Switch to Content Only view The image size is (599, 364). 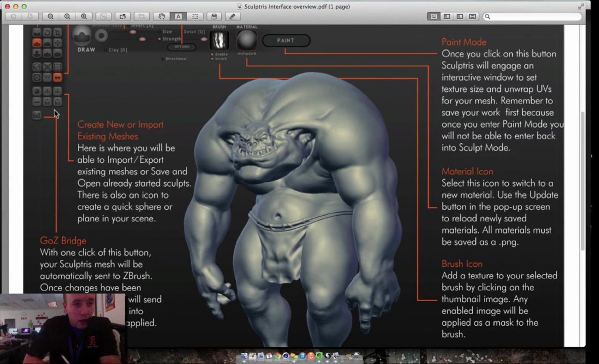(434, 16)
